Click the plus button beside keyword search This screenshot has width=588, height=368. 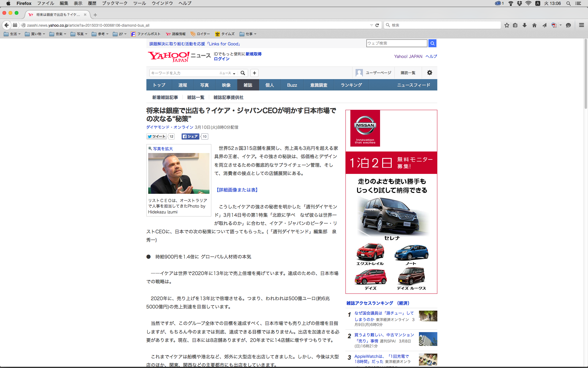[x=254, y=73]
